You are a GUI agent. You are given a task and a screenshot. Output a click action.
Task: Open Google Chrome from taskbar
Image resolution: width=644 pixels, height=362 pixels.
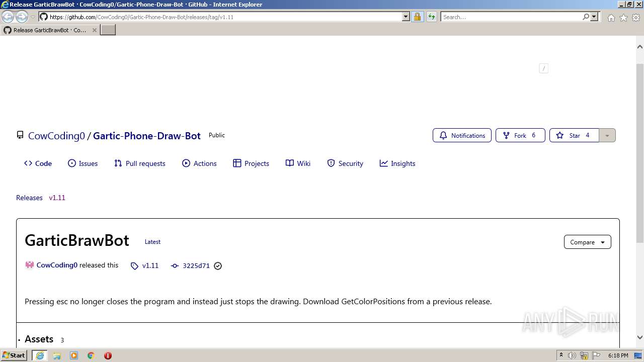click(x=91, y=355)
